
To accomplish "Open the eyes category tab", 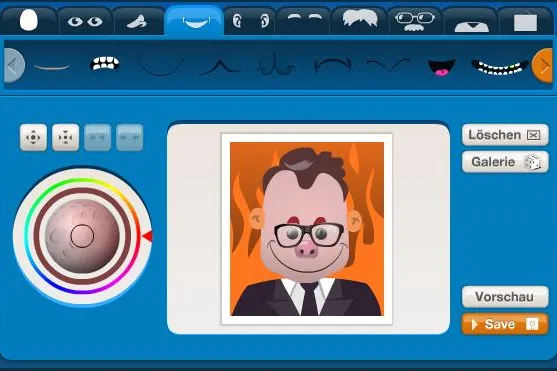I will [x=85, y=21].
